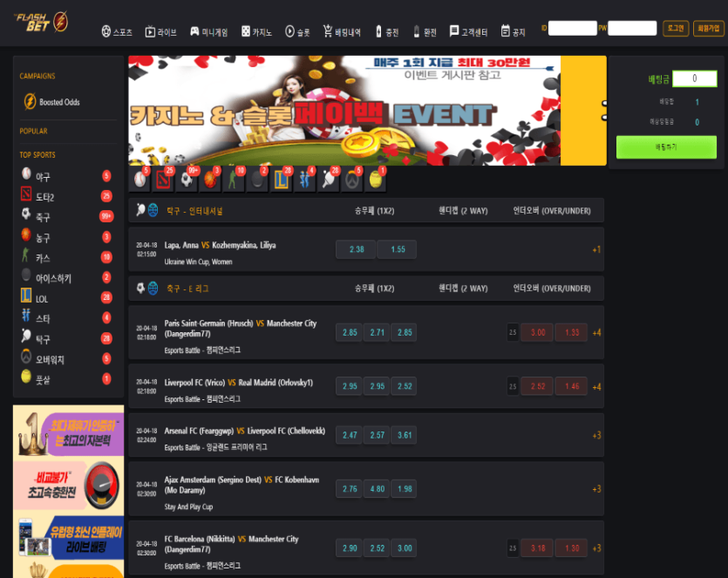Open the 환전 withdraw page
Viewport: 728px width, 578px height.
click(x=425, y=32)
